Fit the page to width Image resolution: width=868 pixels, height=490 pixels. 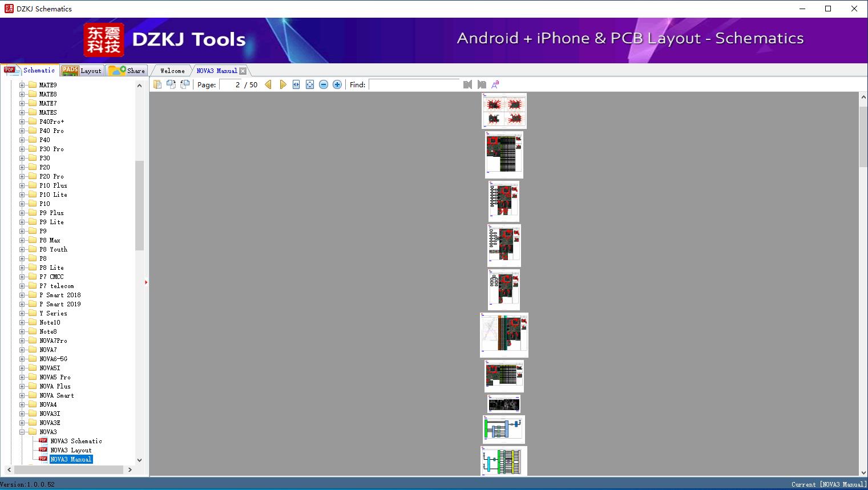click(x=296, y=84)
